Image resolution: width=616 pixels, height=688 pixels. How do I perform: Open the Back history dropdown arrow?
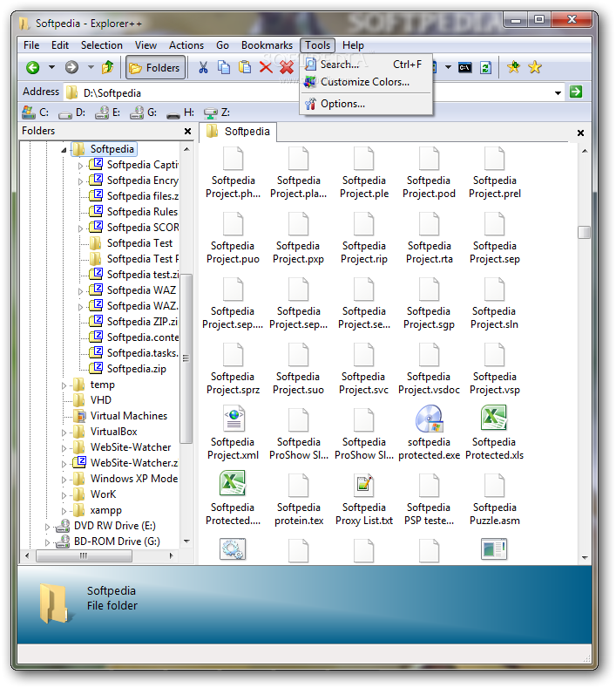(x=51, y=67)
